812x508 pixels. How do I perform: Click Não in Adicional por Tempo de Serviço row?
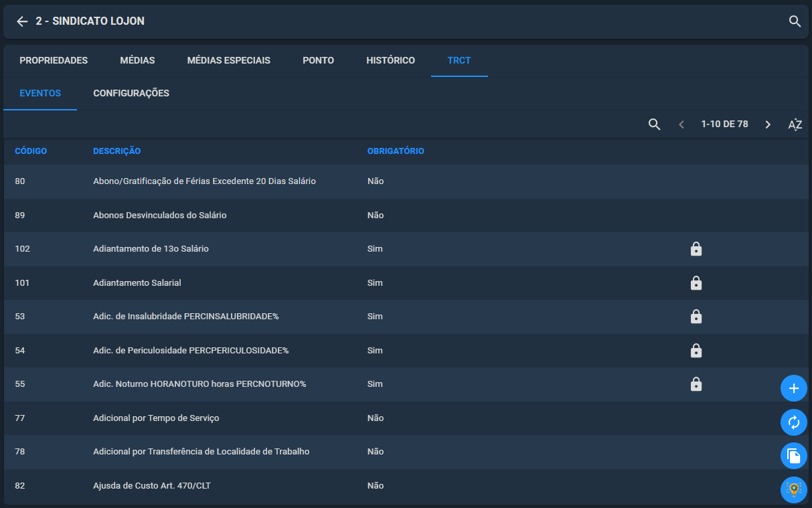coord(376,418)
